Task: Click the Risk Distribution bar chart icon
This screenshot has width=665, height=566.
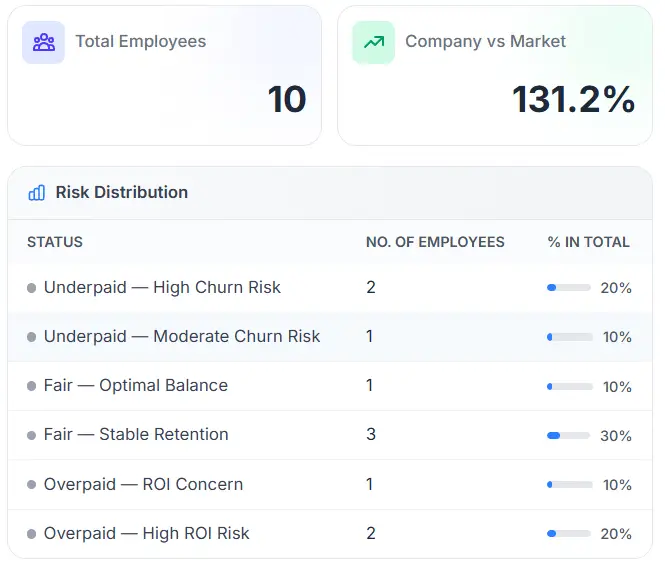Action: tap(37, 193)
